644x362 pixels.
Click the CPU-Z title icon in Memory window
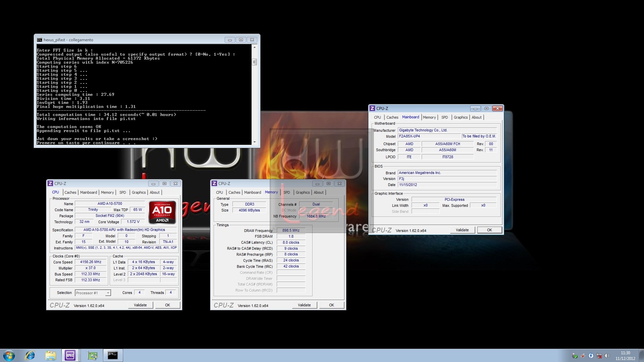coord(214,183)
